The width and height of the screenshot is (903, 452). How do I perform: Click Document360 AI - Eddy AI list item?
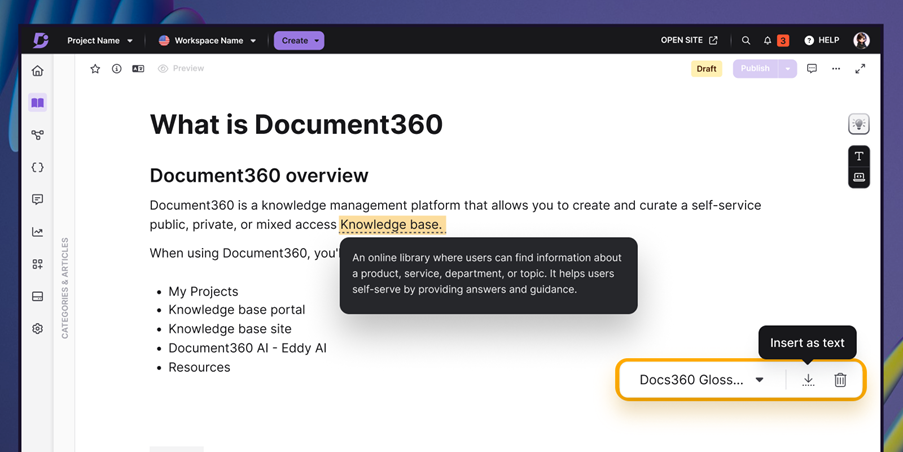248,348
